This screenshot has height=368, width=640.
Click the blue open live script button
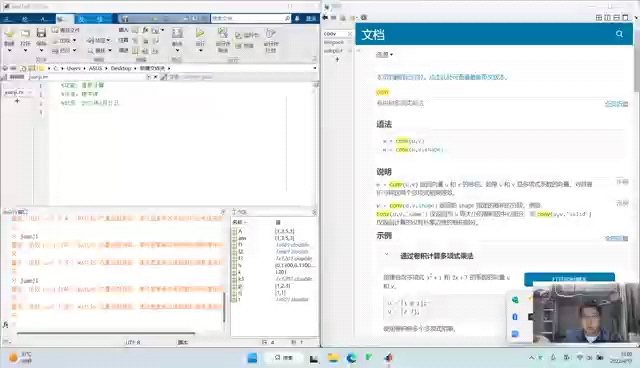point(569,279)
